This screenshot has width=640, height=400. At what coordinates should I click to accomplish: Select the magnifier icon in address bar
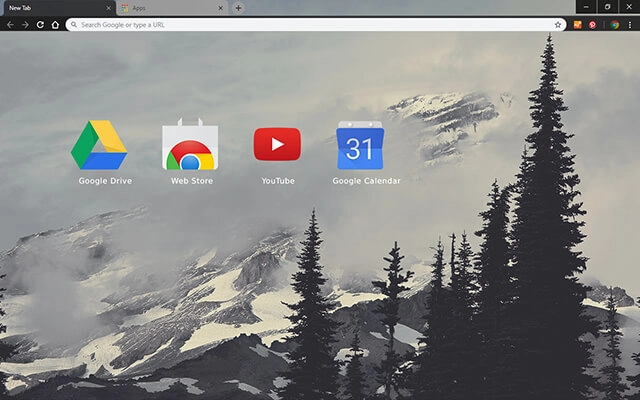[73, 25]
